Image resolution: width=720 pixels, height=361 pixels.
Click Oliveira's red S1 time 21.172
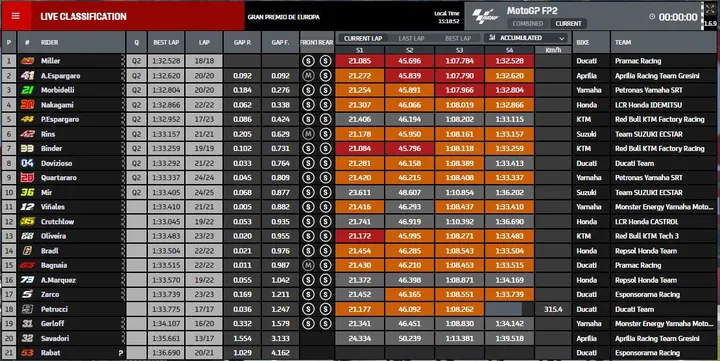tap(360, 236)
